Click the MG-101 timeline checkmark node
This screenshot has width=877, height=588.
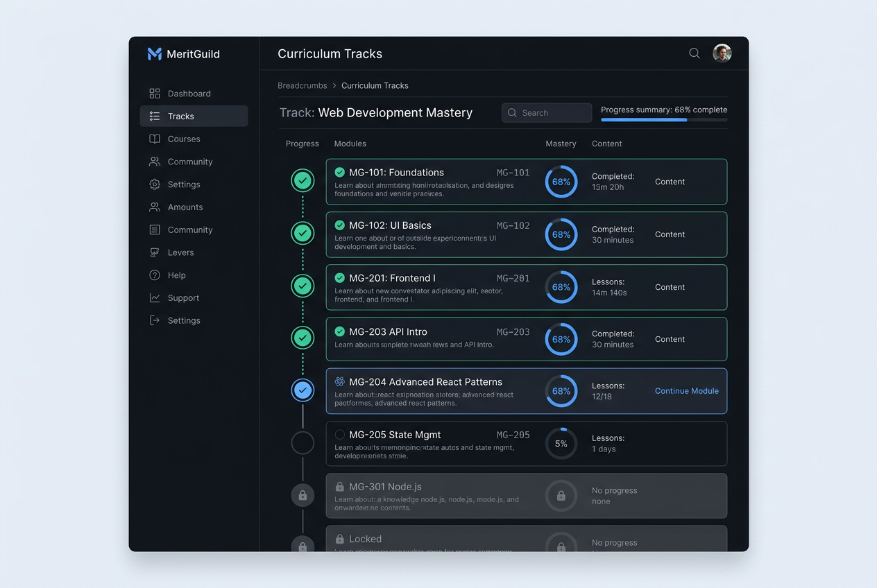pos(303,180)
